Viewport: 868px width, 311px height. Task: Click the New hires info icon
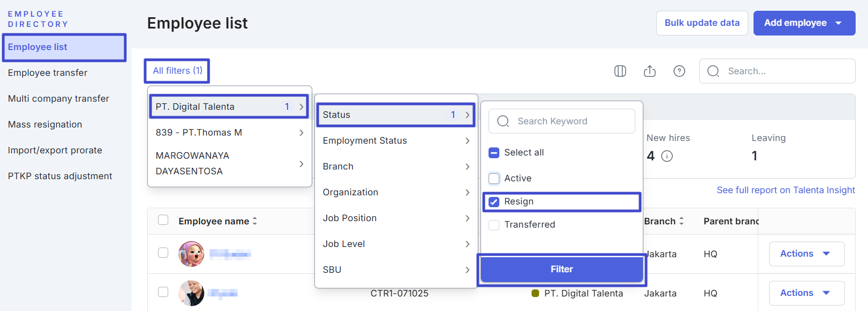[667, 156]
